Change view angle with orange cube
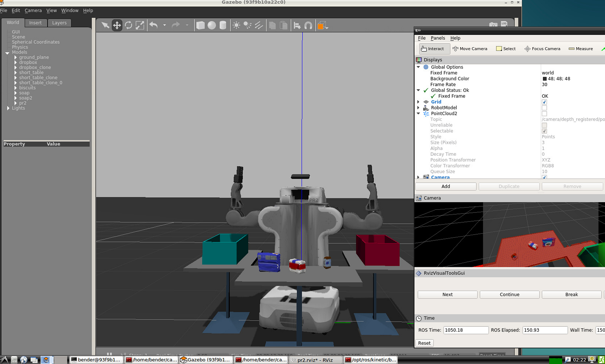605x364 pixels. [322, 25]
